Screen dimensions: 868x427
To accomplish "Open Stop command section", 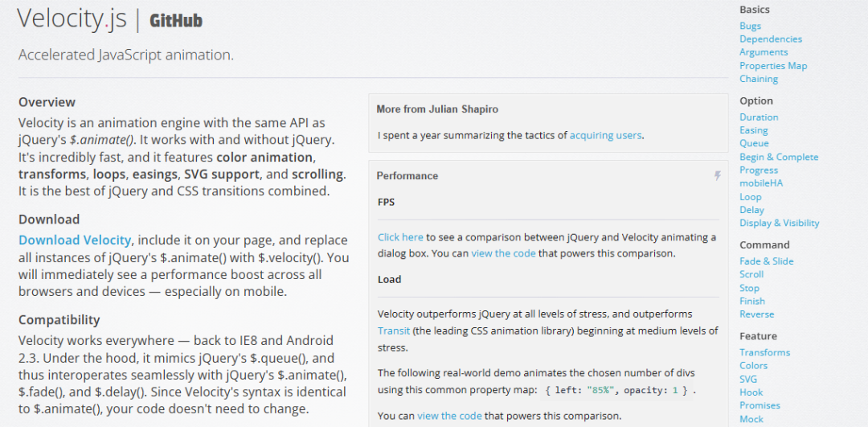I will coord(749,289).
